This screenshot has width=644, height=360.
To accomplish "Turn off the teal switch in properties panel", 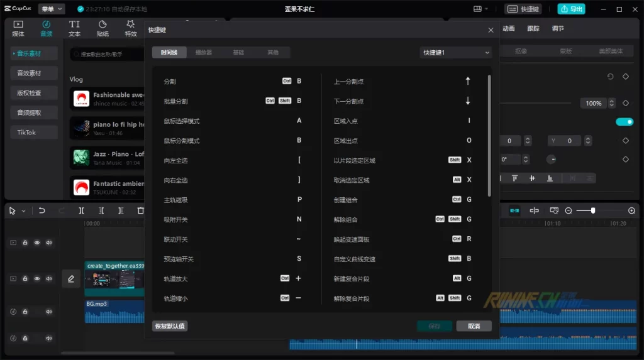I will click(x=624, y=122).
